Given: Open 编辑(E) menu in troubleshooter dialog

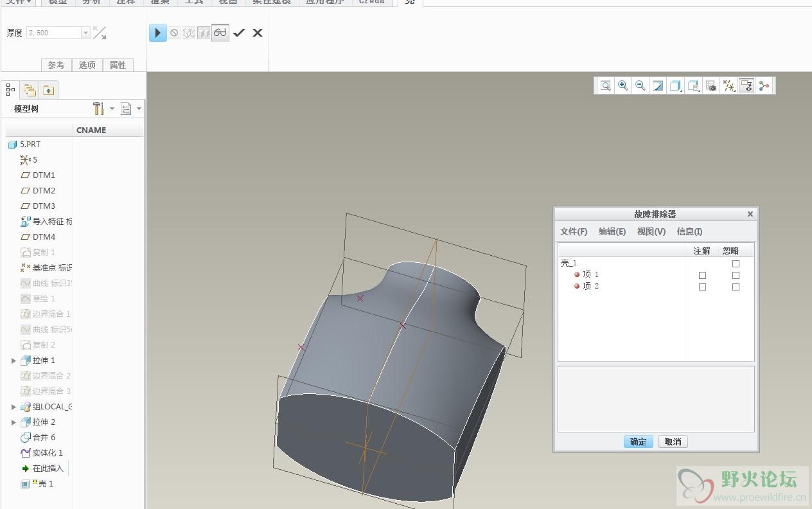Looking at the screenshot, I should (x=612, y=231).
